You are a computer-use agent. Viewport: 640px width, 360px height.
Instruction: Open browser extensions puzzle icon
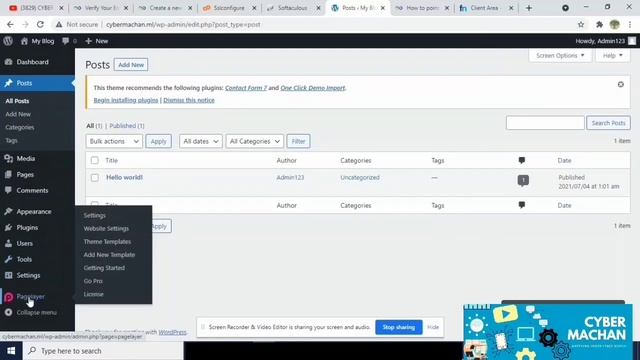click(599, 24)
